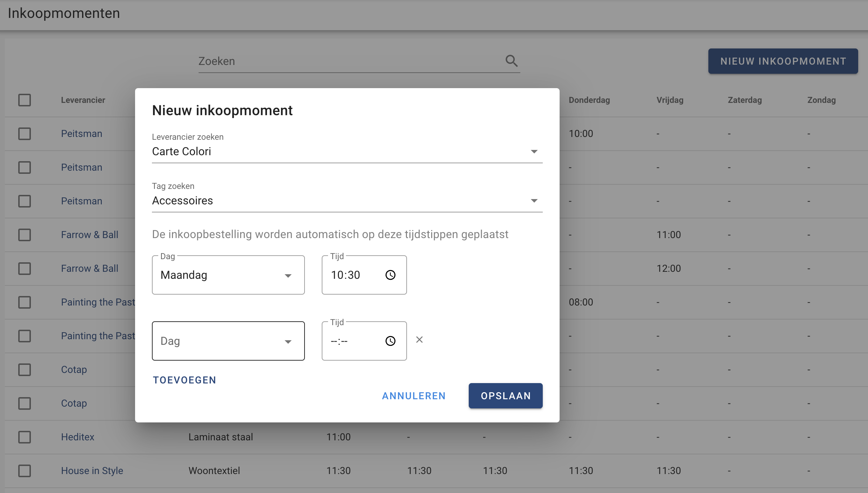Check the Heditex row checkbox

[x=25, y=437]
